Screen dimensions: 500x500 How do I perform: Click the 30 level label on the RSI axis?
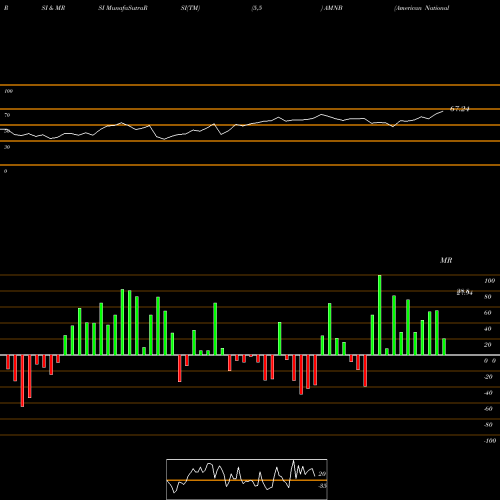pyautogui.click(x=7, y=147)
